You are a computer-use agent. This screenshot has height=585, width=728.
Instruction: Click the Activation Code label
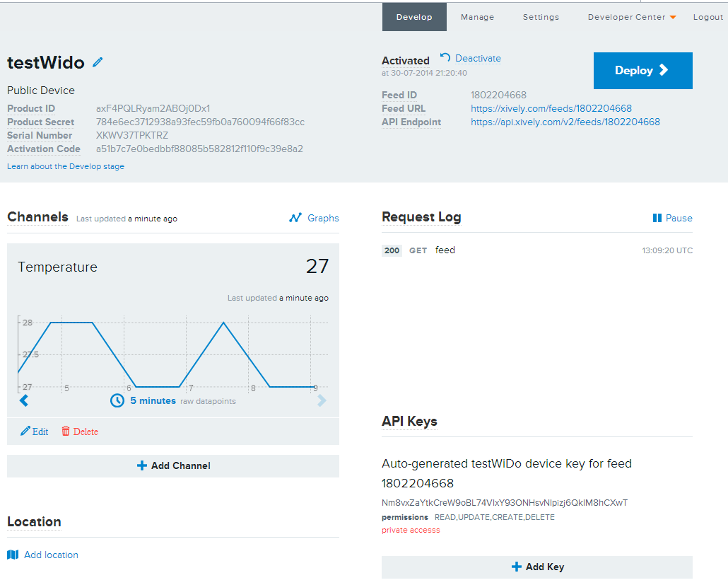coord(44,149)
